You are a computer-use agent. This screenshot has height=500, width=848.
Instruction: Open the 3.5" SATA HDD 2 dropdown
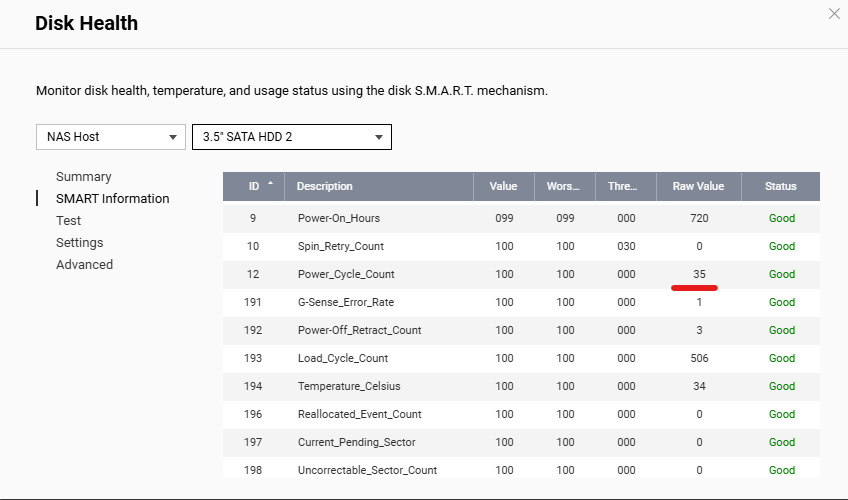(x=291, y=137)
